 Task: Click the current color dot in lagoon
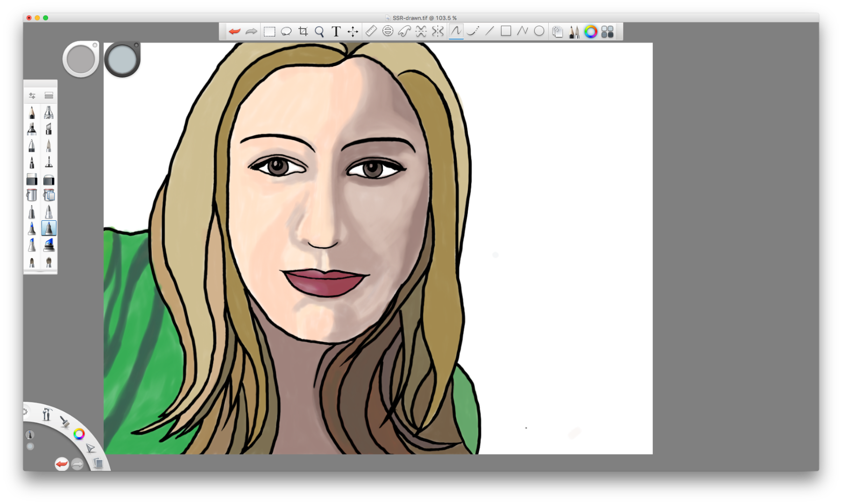point(30,447)
